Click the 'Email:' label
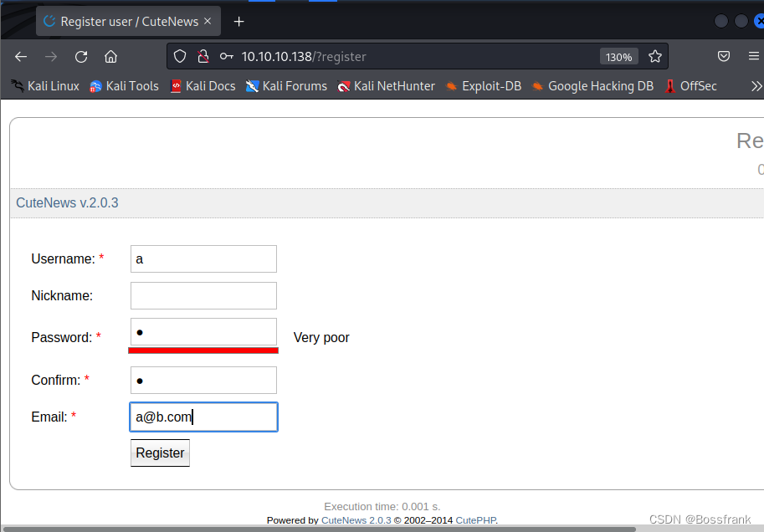The height and width of the screenshot is (532, 764). [49, 417]
